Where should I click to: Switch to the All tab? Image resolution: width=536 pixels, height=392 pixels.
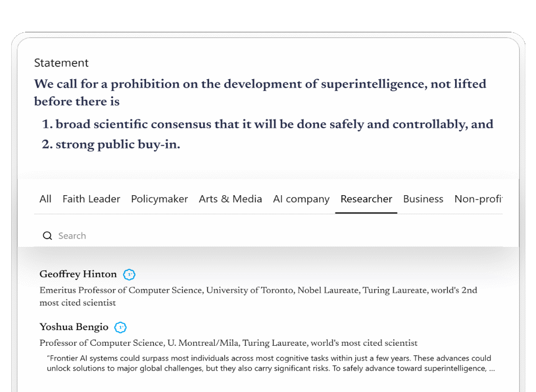click(x=45, y=199)
